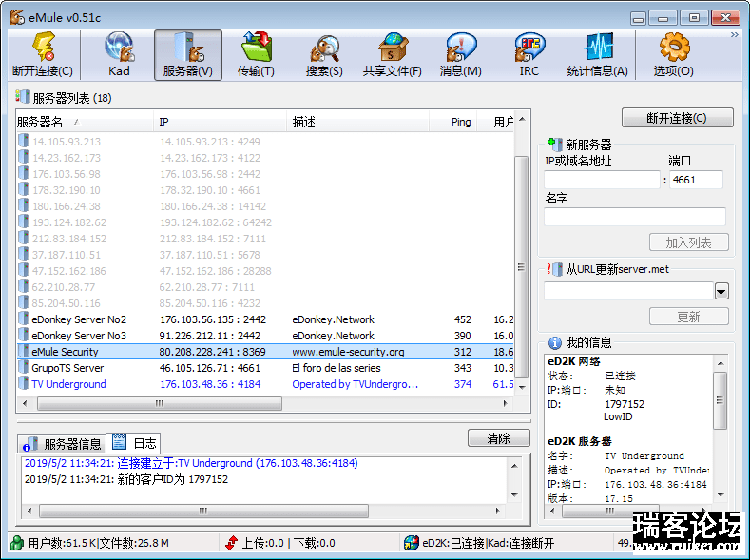Viewport: 750px width, 560px height.
Task: Select the eDonkey Server No2 name
Action: (79, 319)
